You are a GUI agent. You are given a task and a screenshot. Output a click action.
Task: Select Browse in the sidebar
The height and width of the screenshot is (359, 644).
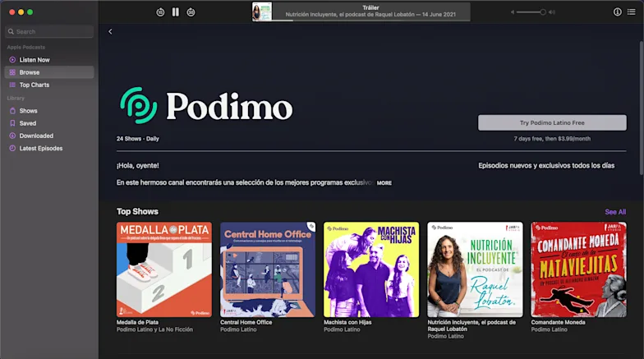(49, 72)
